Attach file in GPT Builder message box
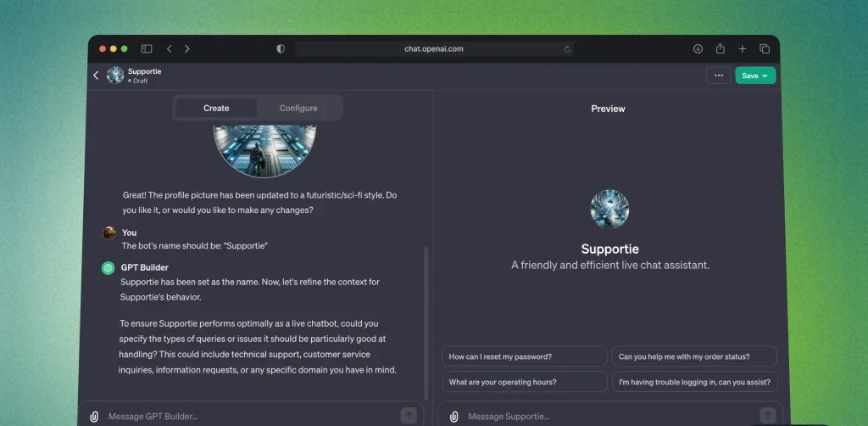 [x=94, y=416]
